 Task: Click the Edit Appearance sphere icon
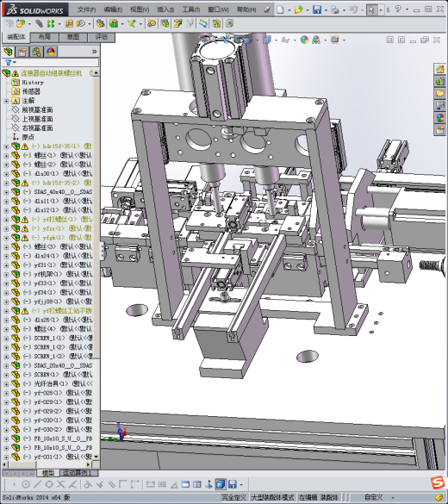304,40
